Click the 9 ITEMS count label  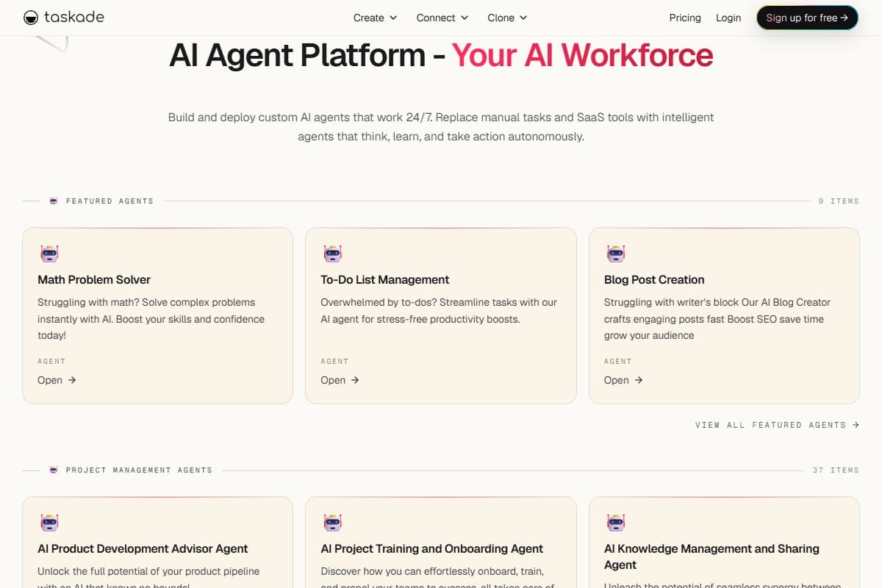tap(839, 201)
